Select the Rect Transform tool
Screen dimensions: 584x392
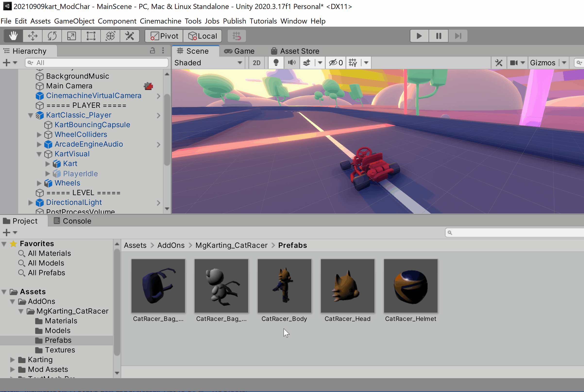pos(91,36)
